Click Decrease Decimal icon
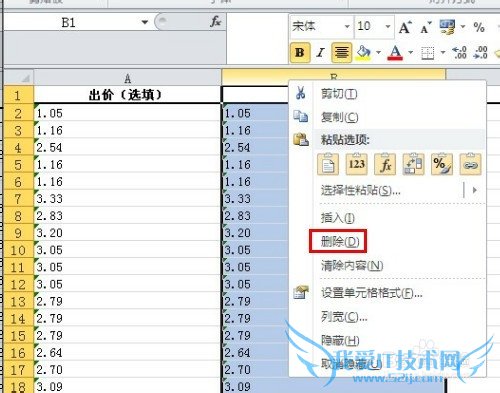This screenshot has height=393, width=500. click(480, 53)
